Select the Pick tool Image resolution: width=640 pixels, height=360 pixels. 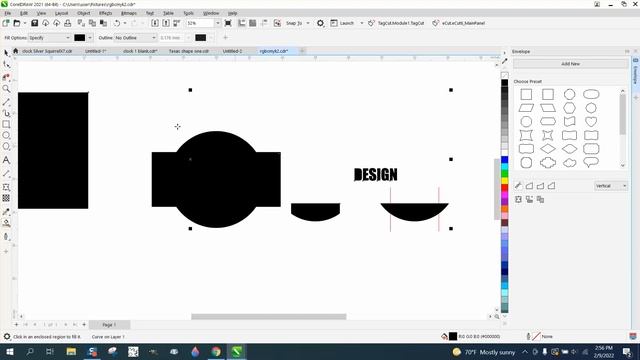(x=6, y=53)
